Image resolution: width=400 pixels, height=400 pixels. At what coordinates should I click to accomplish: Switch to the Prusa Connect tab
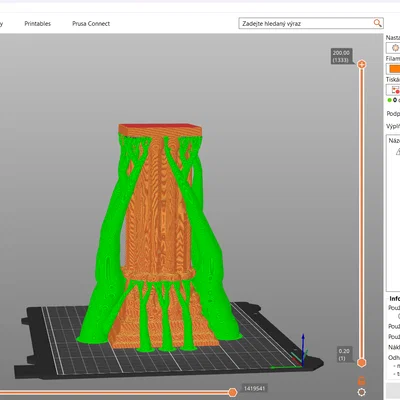[x=91, y=24]
